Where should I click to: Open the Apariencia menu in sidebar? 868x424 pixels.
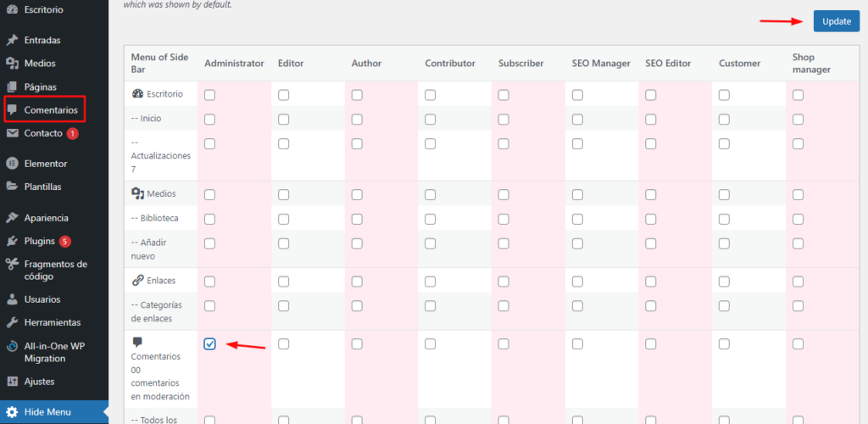[x=46, y=218]
